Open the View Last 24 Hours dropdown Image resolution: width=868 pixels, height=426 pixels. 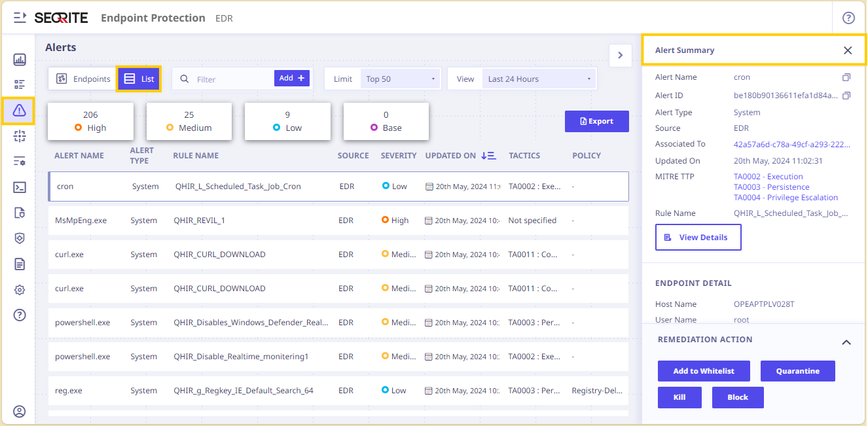pyautogui.click(x=539, y=79)
